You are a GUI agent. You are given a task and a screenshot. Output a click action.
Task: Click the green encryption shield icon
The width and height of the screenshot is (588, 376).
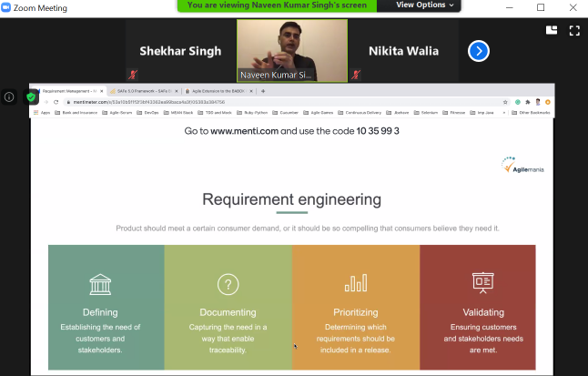click(x=31, y=97)
